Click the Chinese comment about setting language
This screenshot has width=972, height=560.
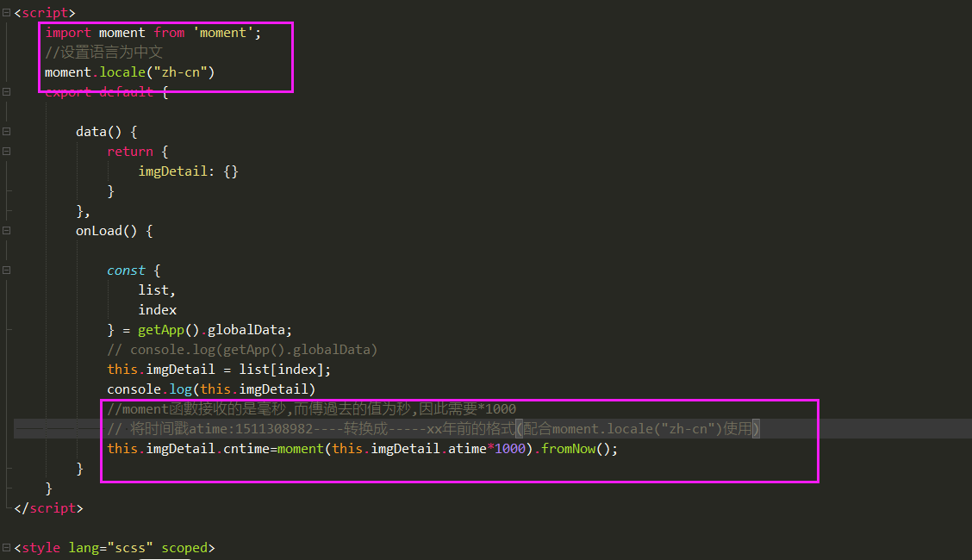103,52
